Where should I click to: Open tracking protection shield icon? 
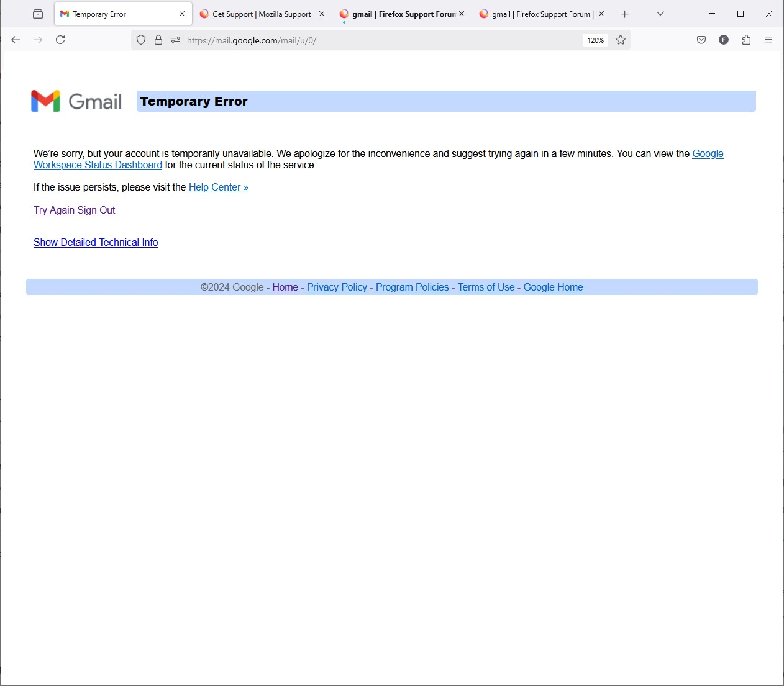[x=141, y=40]
